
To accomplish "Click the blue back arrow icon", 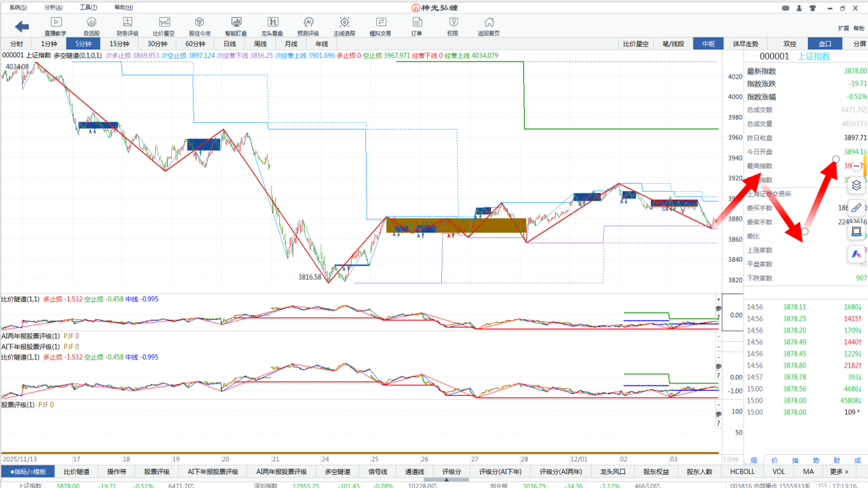I will (x=22, y=26).
